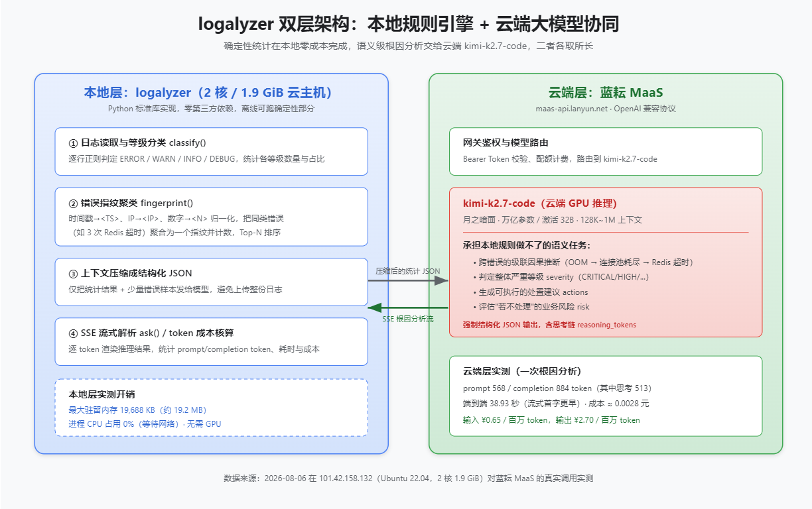
Task: Select the line 'Python 标准库实现，零第三方依赖'
Action: coord(211,108)
